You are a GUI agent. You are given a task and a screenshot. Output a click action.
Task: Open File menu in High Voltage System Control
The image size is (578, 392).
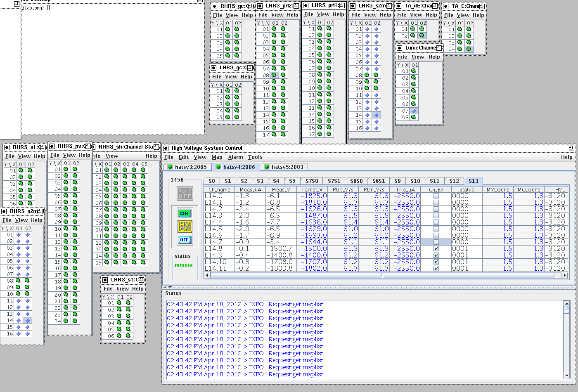(x=169, y=157)
